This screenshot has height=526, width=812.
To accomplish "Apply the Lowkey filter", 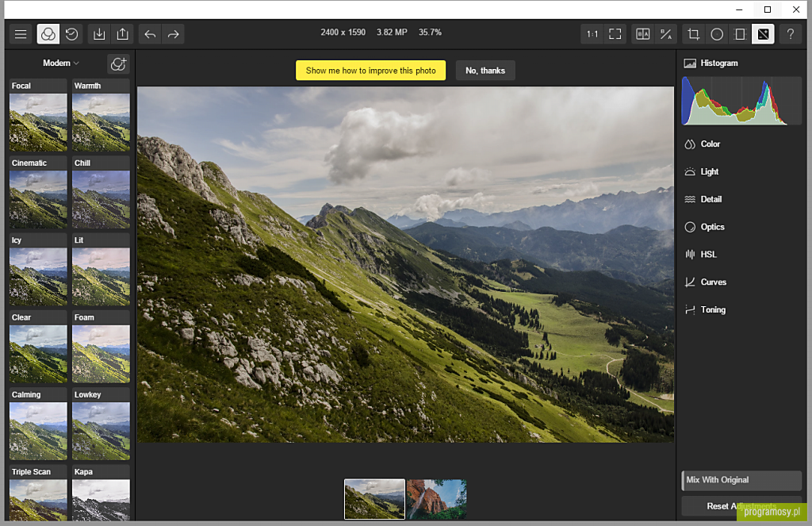I will tap(101, 424).
